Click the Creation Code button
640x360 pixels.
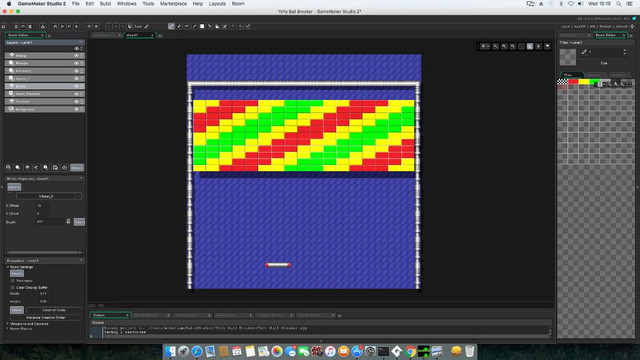pos(54,310)
